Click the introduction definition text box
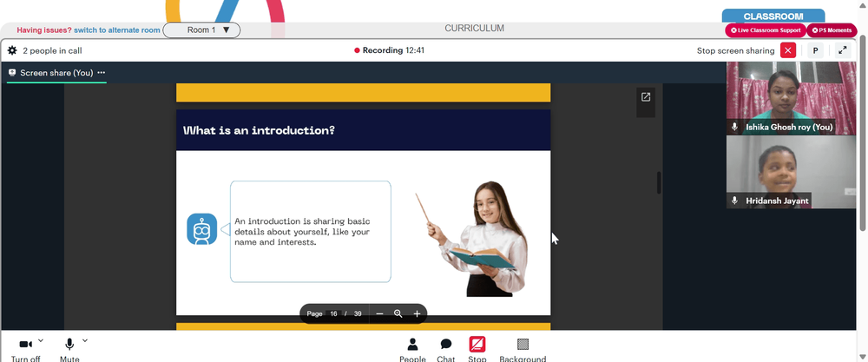The width and height of the screenshot is (868, 362). (311, 232)
